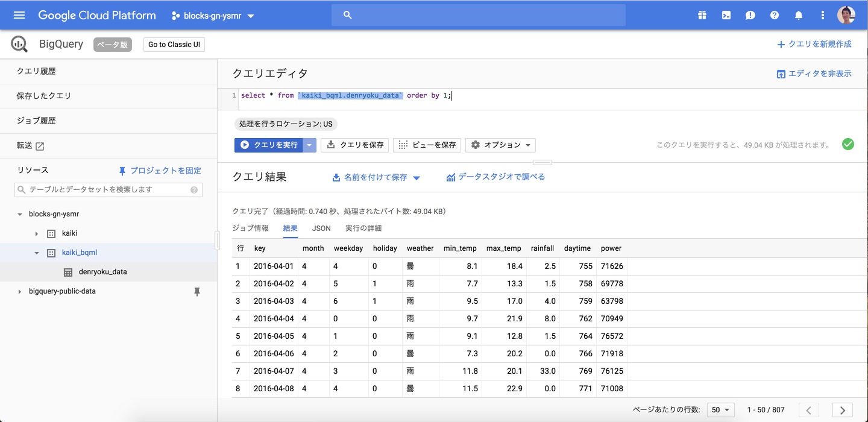Click the top search input field
Screen dimensions: 868x422
479,15
